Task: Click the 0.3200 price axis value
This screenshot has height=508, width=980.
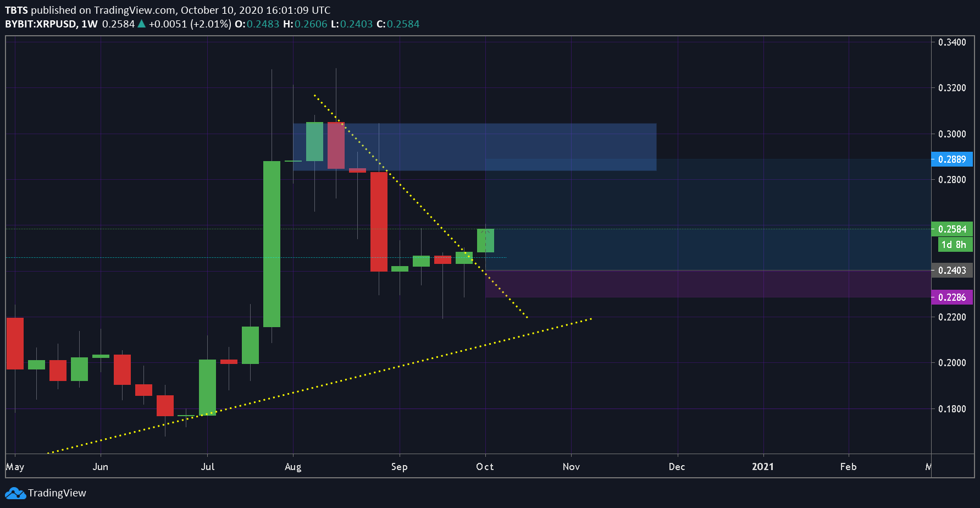Action: [952, 88]
